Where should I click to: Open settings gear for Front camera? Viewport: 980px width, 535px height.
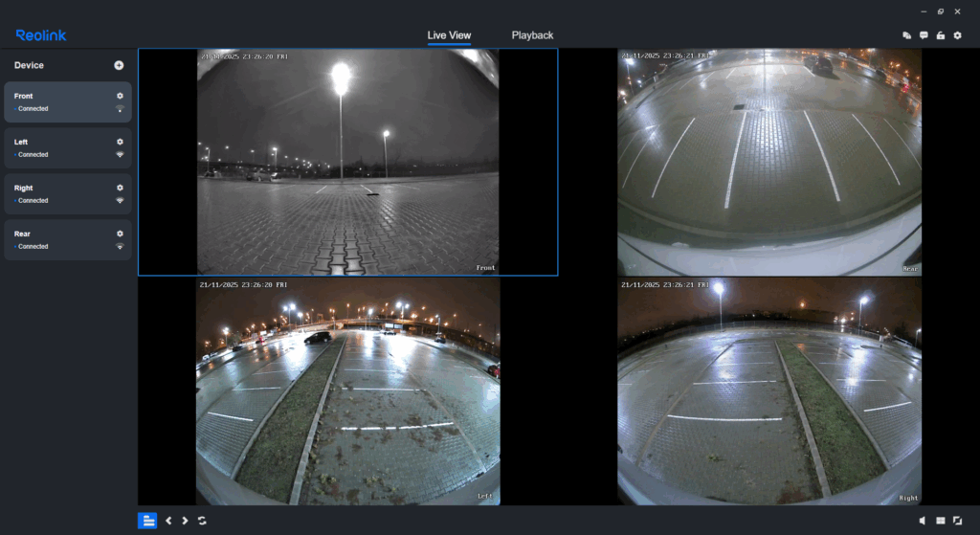[120, 96]
